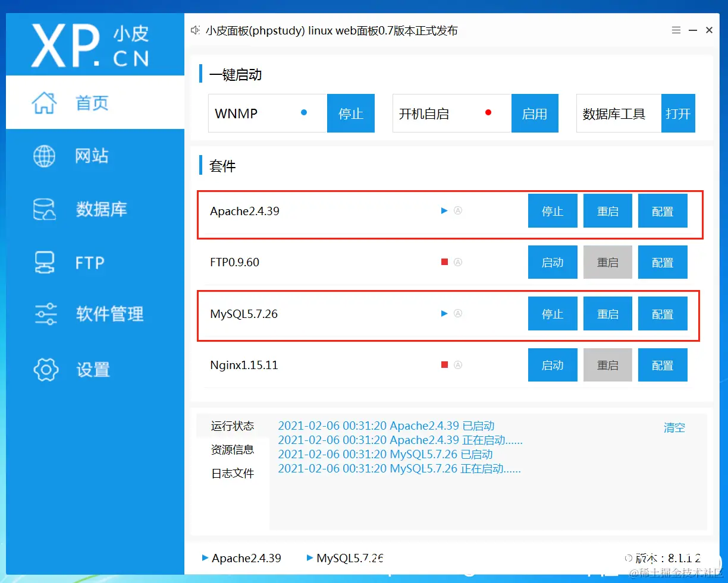Clear the running logs via 清空 link
The width and height of the screenshot is (728, 583).
(x=674, y=427)
